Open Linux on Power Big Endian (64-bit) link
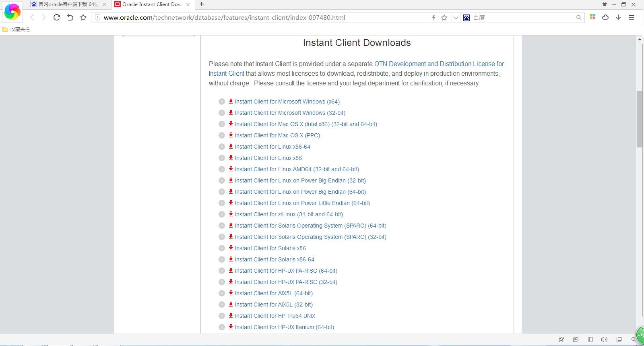This screenshot has width=644, height=346. pos(300,192)
